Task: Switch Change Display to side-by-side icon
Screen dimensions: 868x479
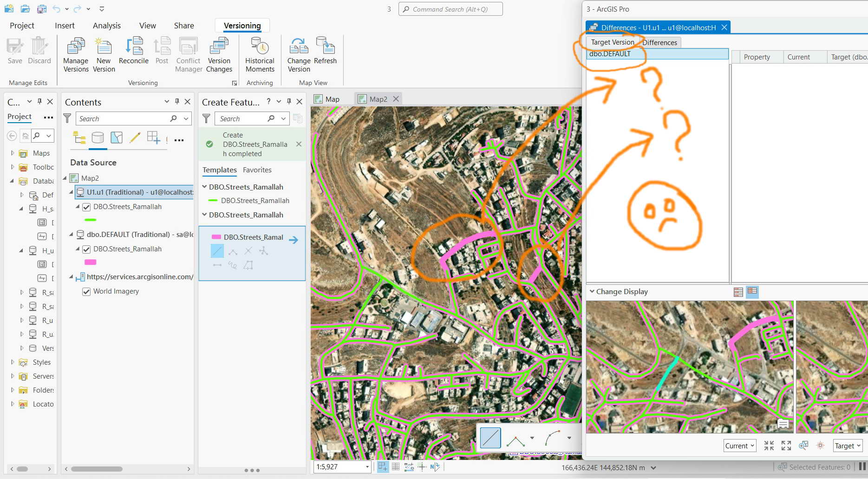Action: [752, 292]
